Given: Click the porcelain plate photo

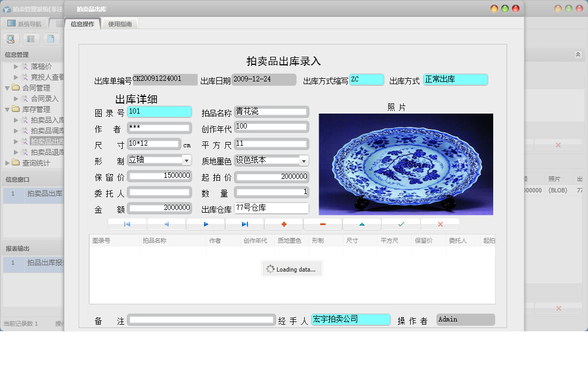Looking at the screenshot, I should coord(405,164).
